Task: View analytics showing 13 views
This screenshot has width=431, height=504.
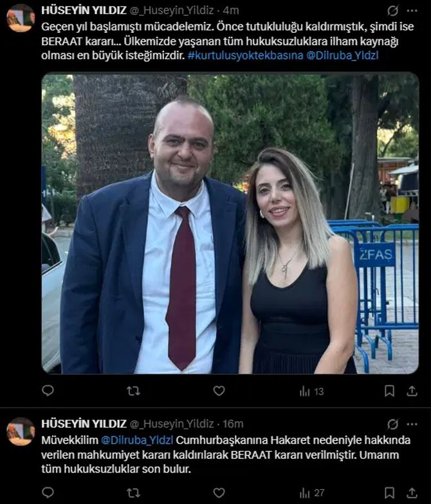Action: [311, 391]
